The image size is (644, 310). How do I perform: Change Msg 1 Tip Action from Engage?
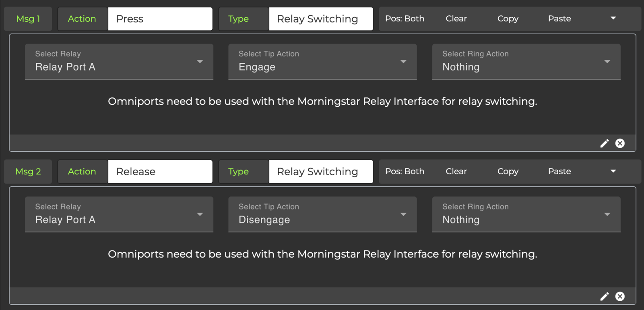pos(322,62)
